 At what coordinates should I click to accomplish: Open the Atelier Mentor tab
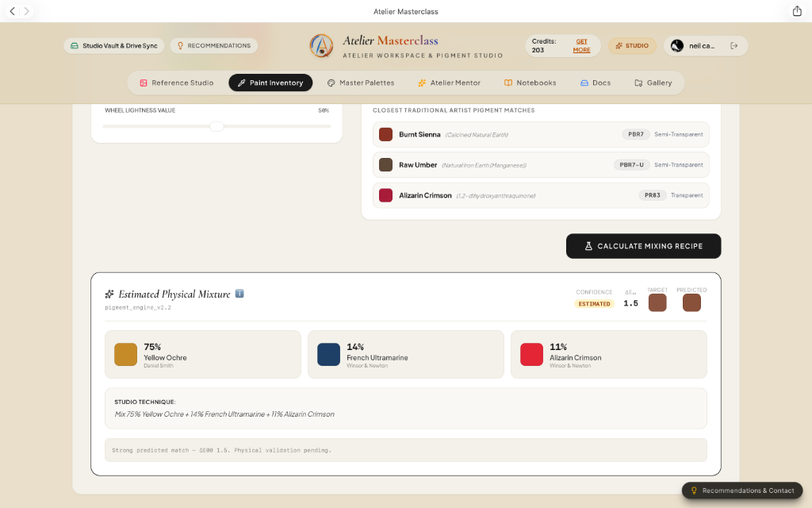click(x=449, y=83)
